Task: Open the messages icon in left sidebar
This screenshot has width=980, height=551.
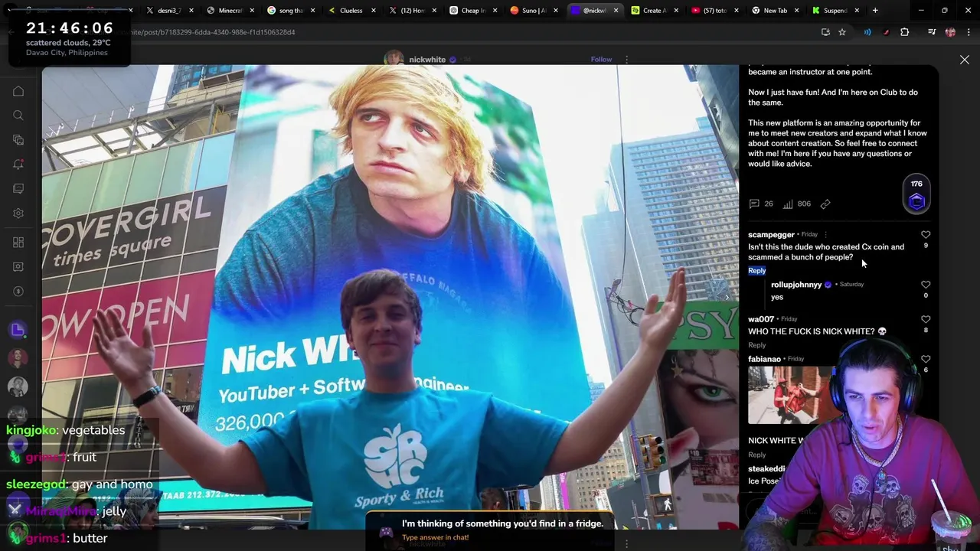Action: pyautogui.click(x=18, y=189)
